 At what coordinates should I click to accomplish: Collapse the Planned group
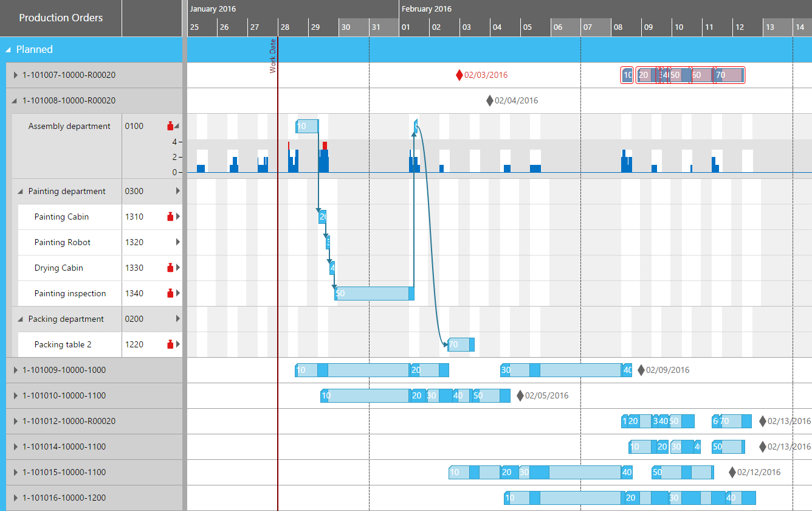tap(10, 49)
